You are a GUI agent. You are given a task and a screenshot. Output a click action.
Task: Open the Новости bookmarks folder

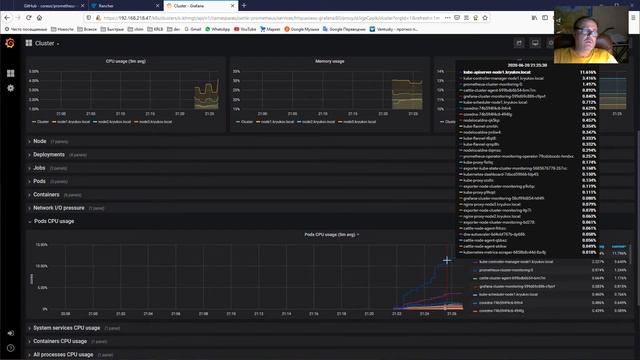coord(62,29)
